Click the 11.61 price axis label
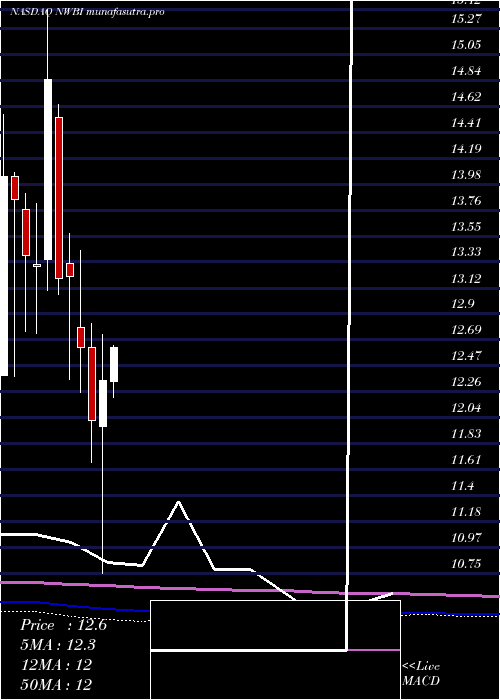This screenshot has width=500, height=700. click(x=466, y=460)
